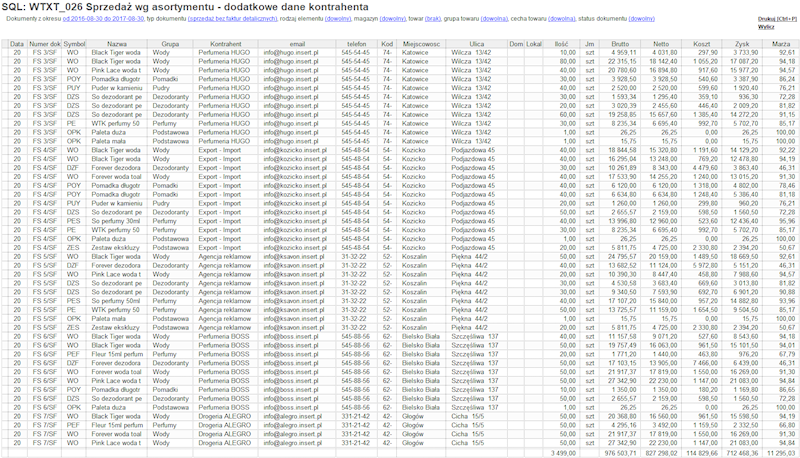The image size is (800, 458).
Task: Click the magazyn (dowolny) filter link
Action: (x=392, y=19)
